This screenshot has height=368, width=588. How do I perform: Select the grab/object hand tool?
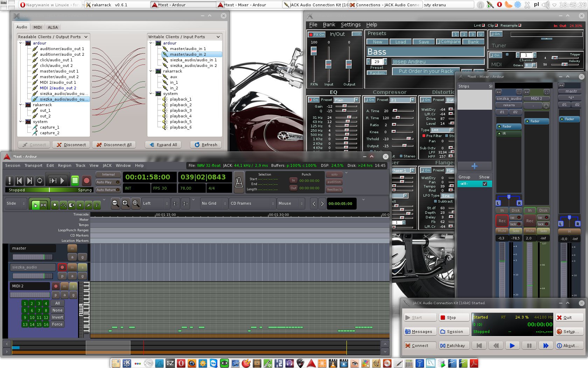tap(35, 205)
